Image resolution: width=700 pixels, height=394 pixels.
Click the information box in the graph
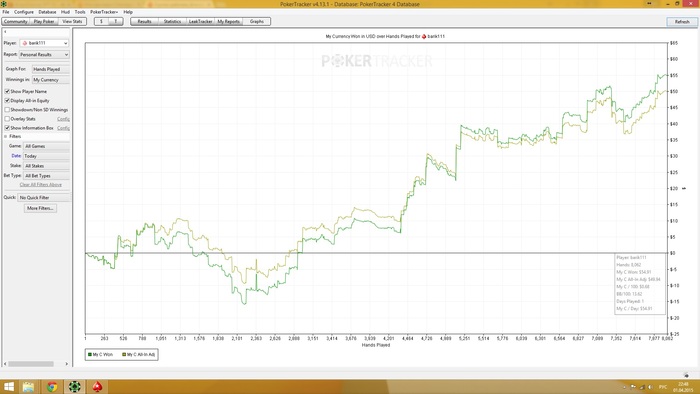tap(640, 284)
